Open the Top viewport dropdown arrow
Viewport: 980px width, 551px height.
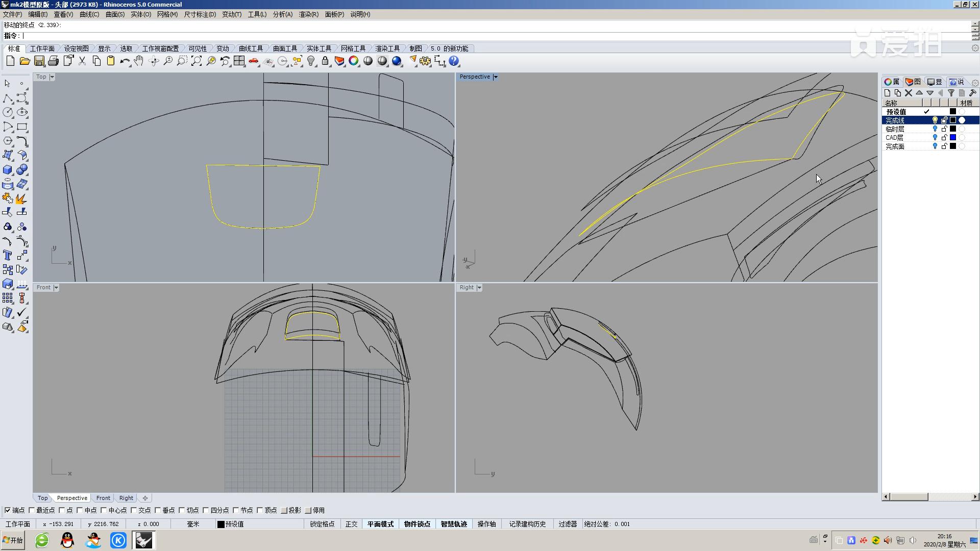[52, 77]
